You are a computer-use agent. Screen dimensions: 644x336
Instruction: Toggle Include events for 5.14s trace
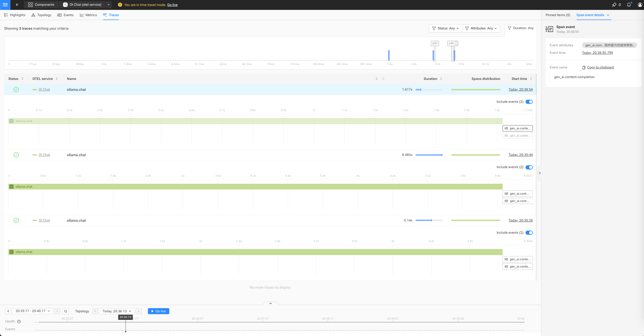(x=529, y=233)
